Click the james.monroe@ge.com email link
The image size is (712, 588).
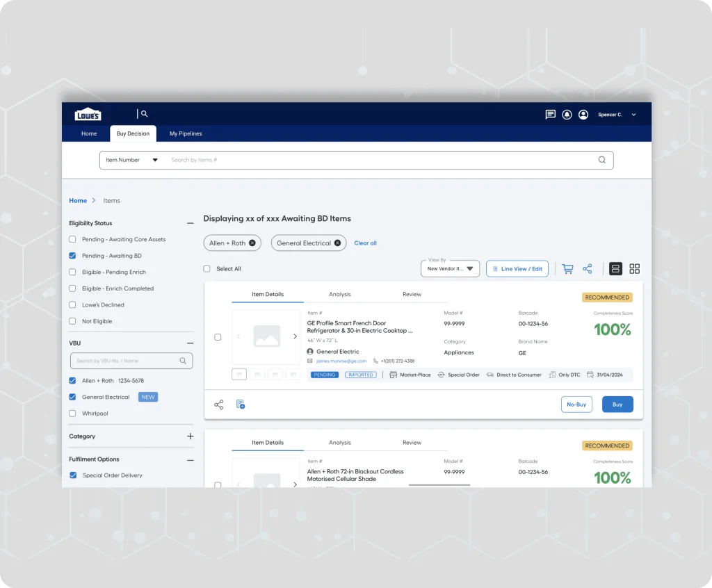tap(341, 361)
